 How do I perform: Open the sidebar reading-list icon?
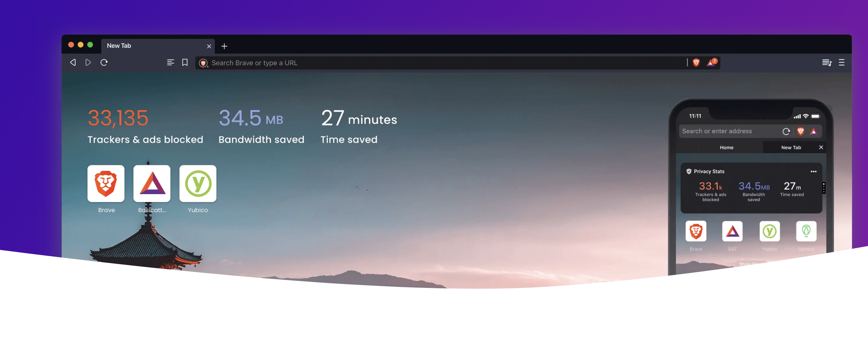click(170, 62)
